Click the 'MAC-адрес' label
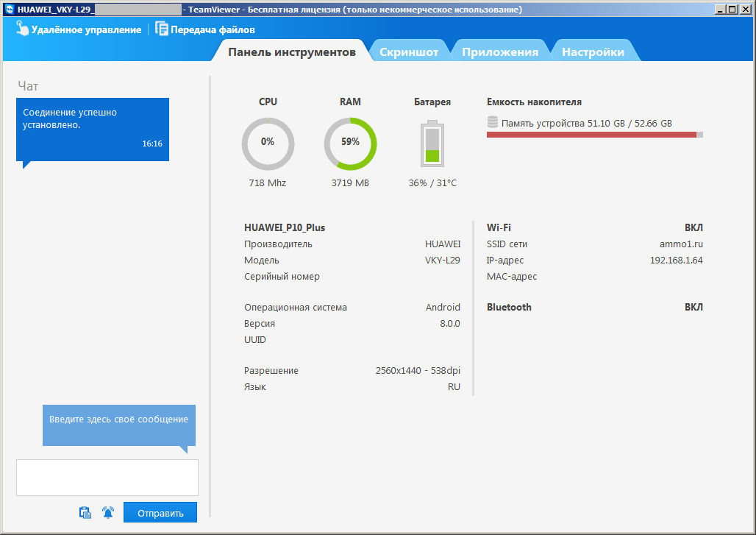 pyautogui.click(x=512, y=277)
